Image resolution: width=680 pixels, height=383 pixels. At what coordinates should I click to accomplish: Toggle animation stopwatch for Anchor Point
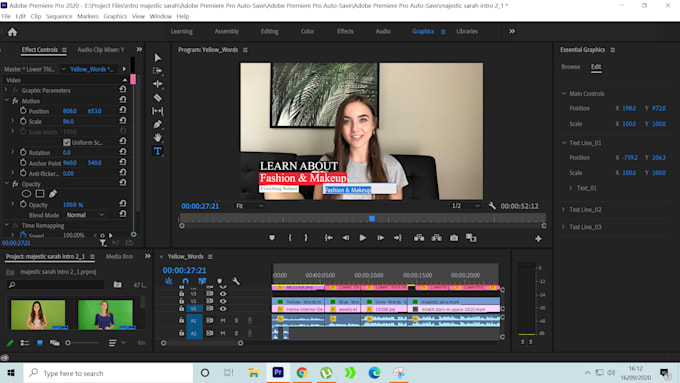[23, 163]
